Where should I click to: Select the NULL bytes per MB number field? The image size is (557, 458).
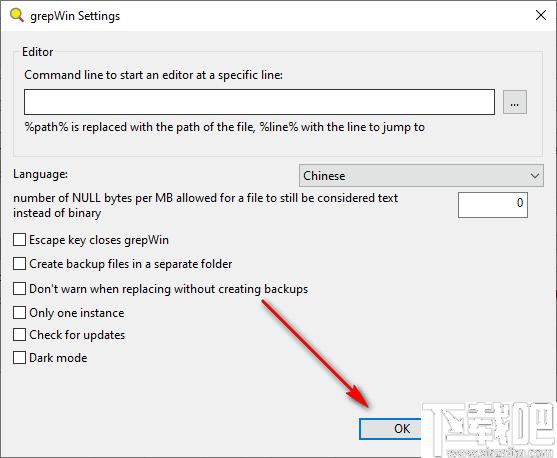tap(493, 205)
